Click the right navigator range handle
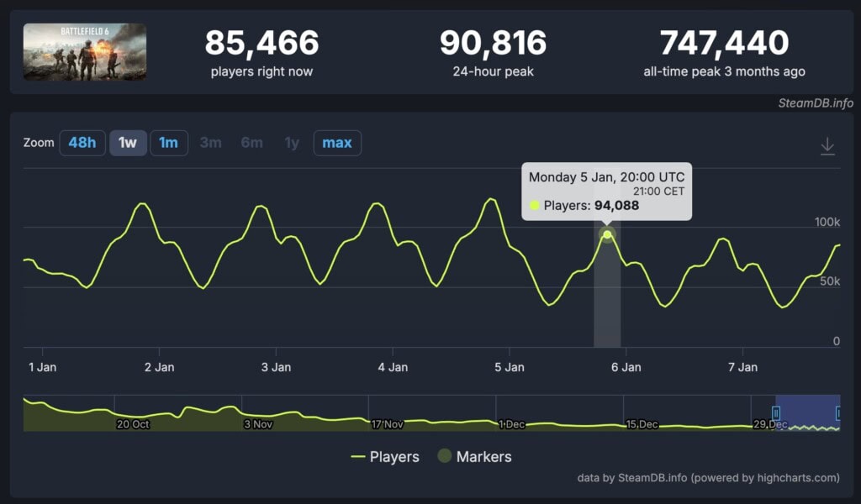 [838, 412]
